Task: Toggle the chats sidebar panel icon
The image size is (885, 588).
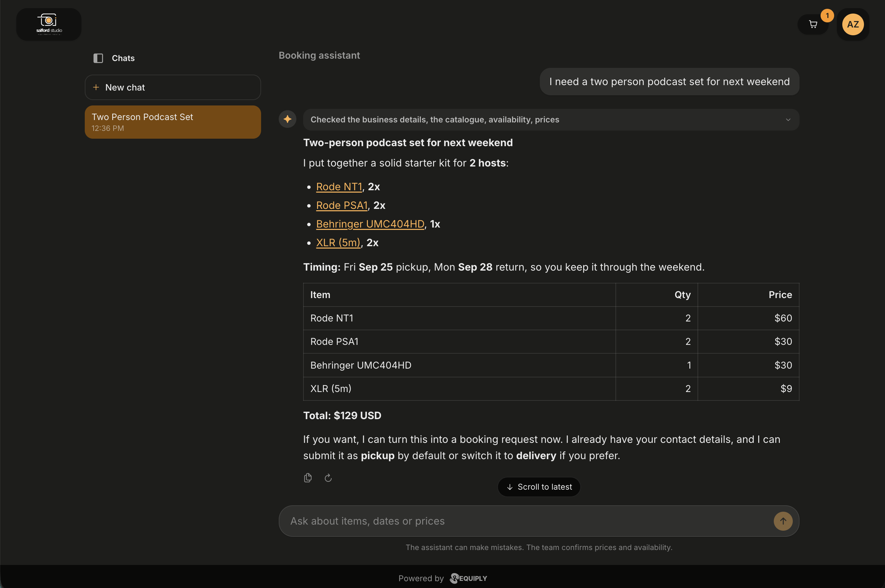Action: click(98, 58)
